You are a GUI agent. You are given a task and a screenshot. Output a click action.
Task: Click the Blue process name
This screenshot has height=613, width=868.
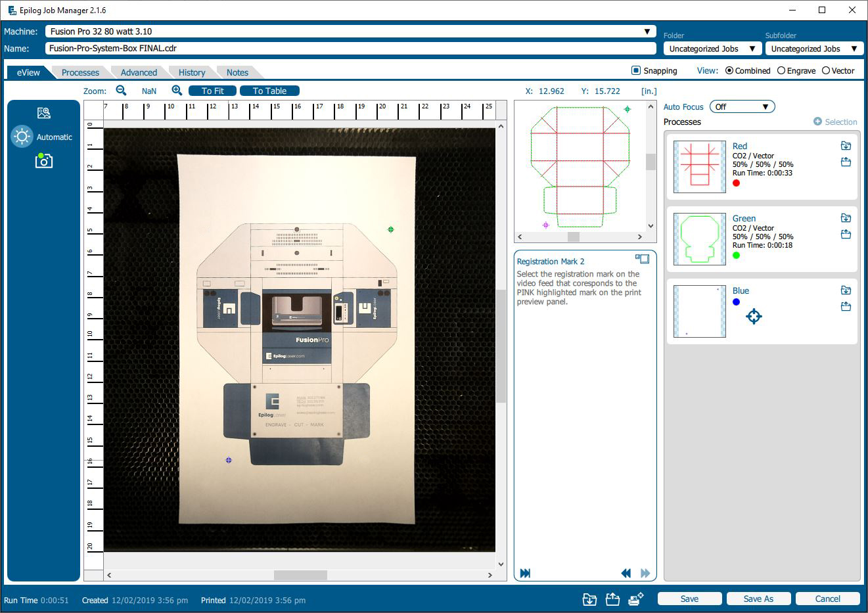(x=741, y=290)
